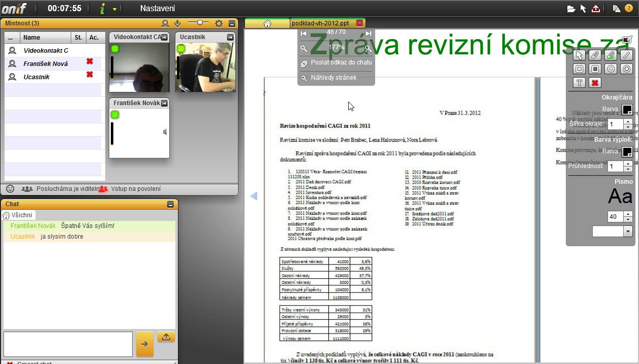Select the filled circle shape tool
Viewport: 639px width, 364px height.
[611, 69]
